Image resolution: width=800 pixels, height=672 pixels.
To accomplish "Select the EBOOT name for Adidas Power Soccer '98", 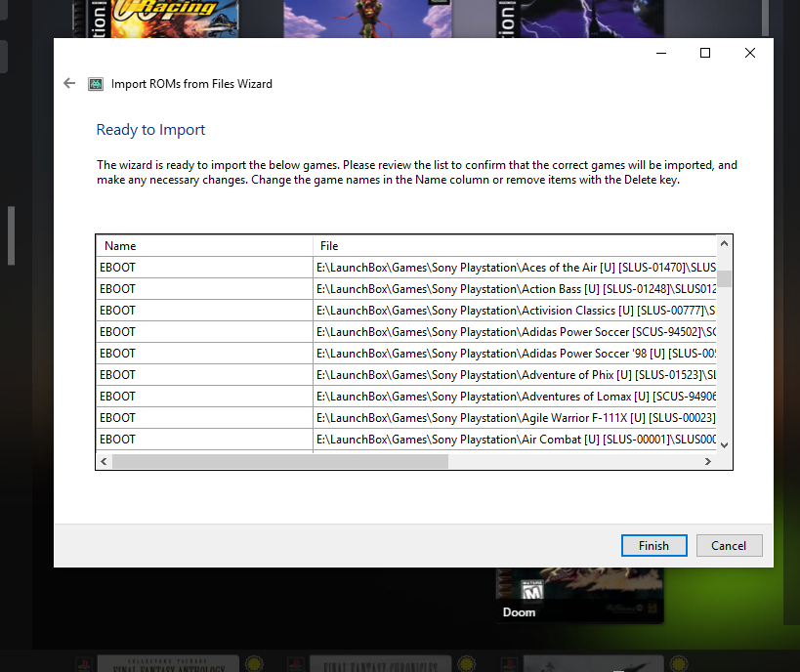I will [204, 354].
